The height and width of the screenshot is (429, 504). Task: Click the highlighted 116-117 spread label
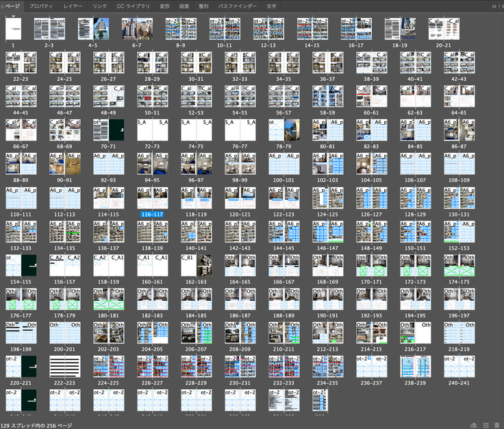pos(152,214)
